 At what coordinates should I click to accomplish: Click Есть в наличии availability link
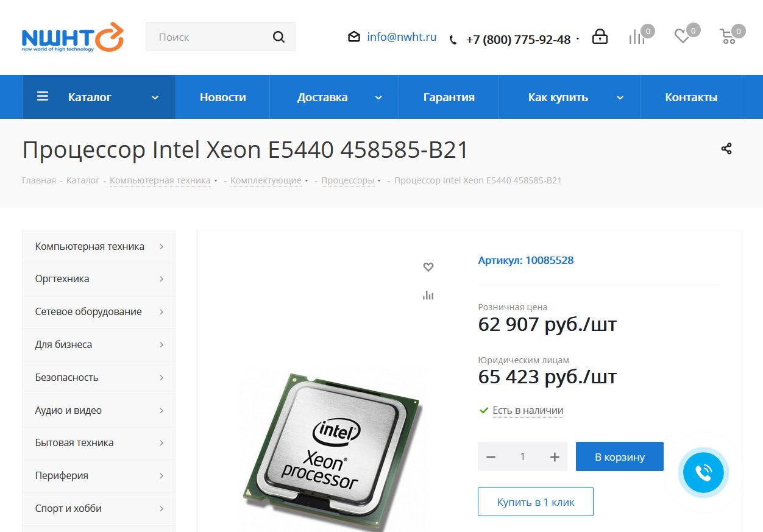click(x=528, y=410)
